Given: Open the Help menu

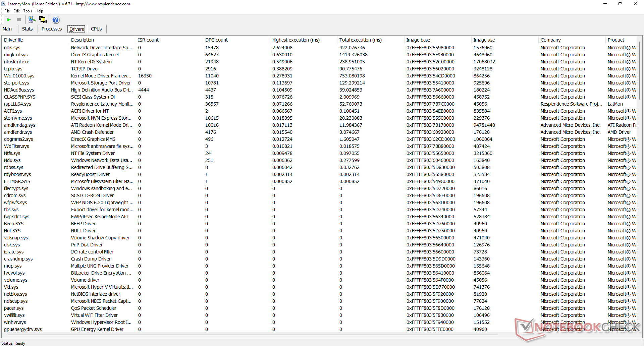Looking at the screenshot, I should pos(39,11).
